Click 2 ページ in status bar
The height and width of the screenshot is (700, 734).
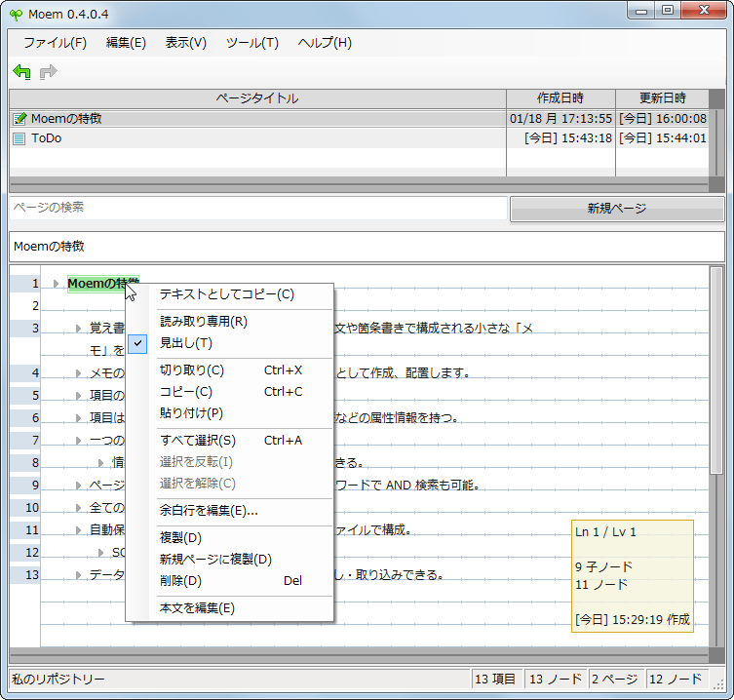[614, 680]
